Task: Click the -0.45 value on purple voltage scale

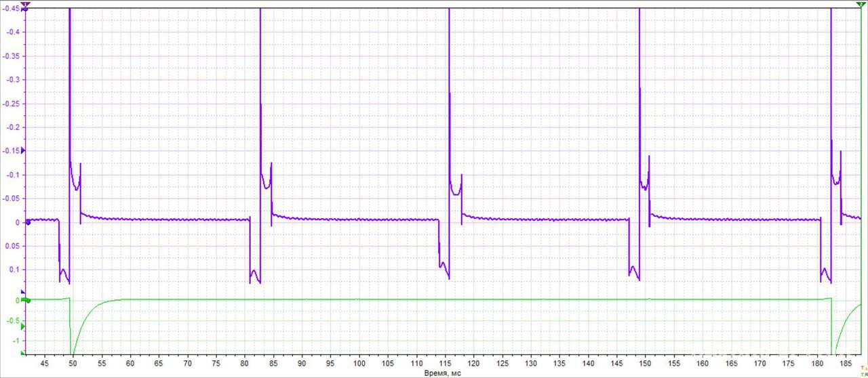Action: point(10,9)
